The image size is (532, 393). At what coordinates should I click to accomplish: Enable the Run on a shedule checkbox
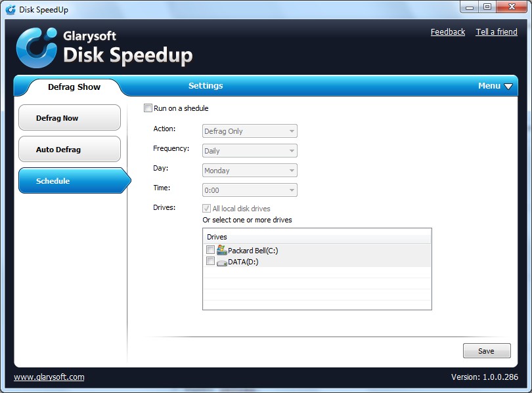[x=148, y=108]
